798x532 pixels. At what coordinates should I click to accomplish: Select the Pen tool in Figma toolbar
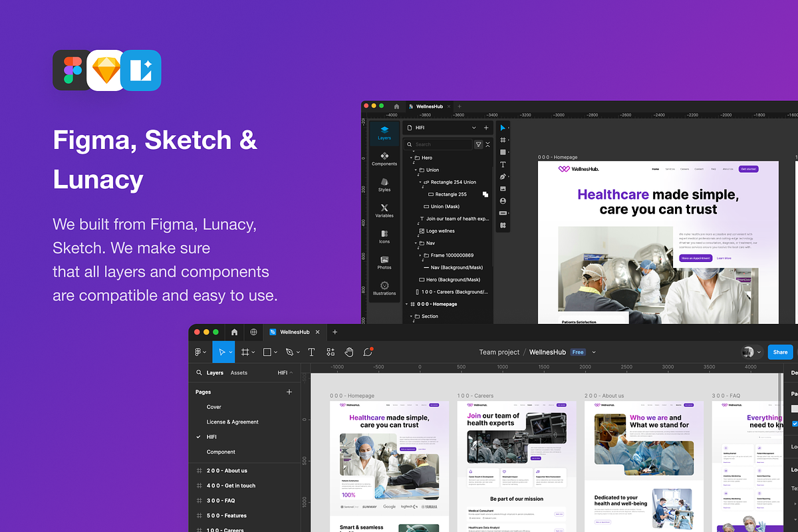coord(289,352)
